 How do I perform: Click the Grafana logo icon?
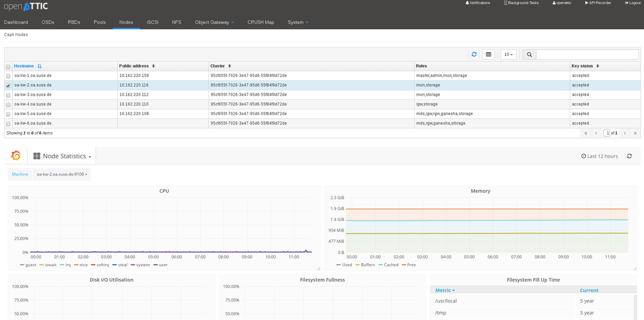coord(16,156)
